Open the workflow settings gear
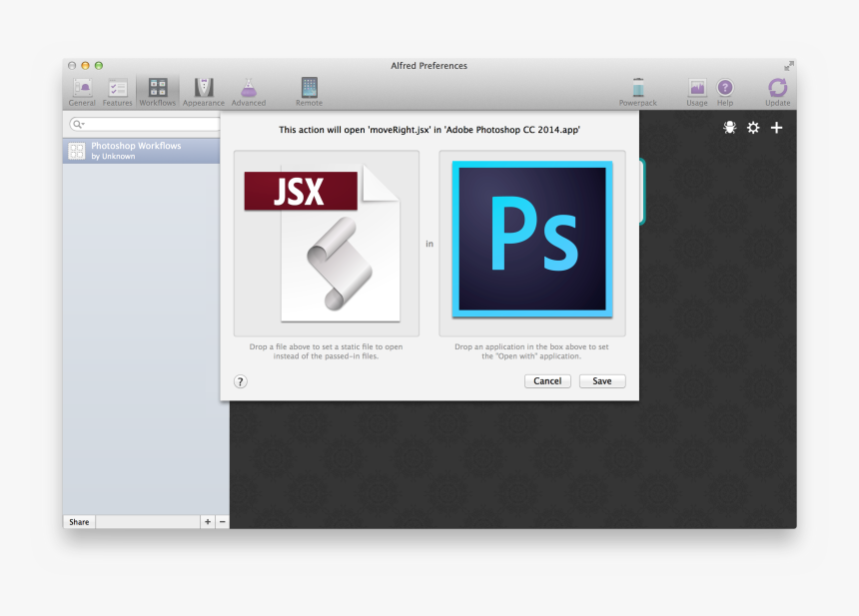The image size is (859, 616). click(753, 128)
